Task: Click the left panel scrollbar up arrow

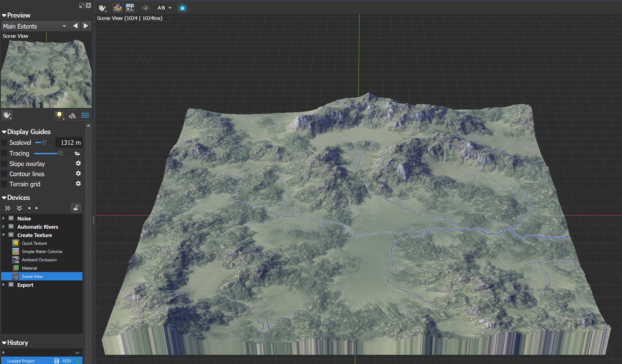Action: 88,125
